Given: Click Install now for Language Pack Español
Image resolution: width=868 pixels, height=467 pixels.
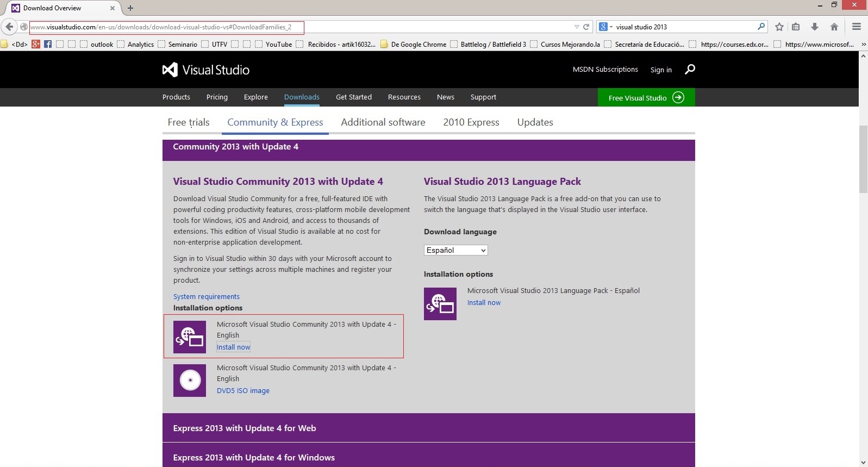Looking at the screenshot, I should [484, 302].
